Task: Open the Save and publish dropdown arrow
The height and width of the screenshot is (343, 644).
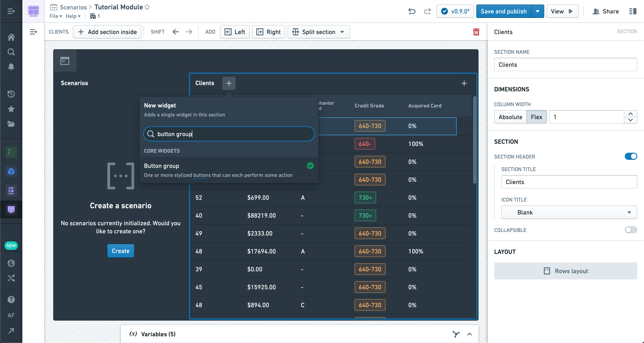Action: [x=538, y=11]
